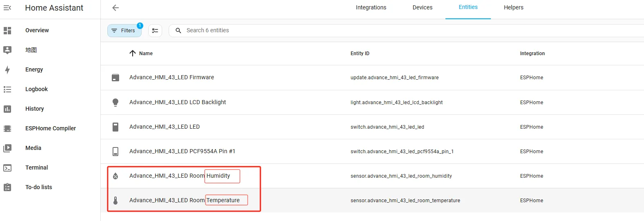Enter selection mode with checklist icon
Viewport: 644px width, 221px height.
point(155,31)
